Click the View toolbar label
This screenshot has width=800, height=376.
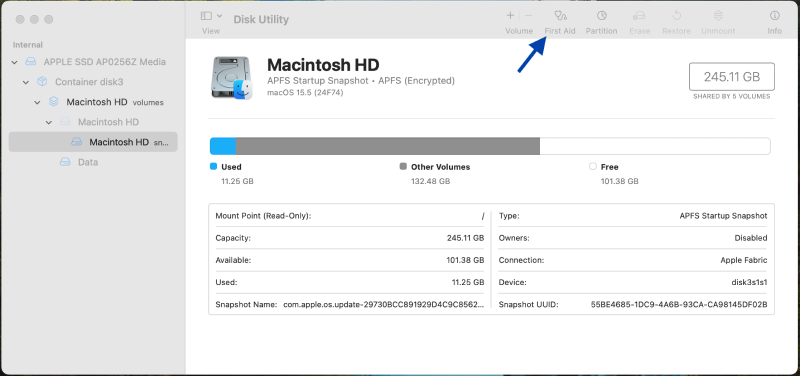point(211,31)
